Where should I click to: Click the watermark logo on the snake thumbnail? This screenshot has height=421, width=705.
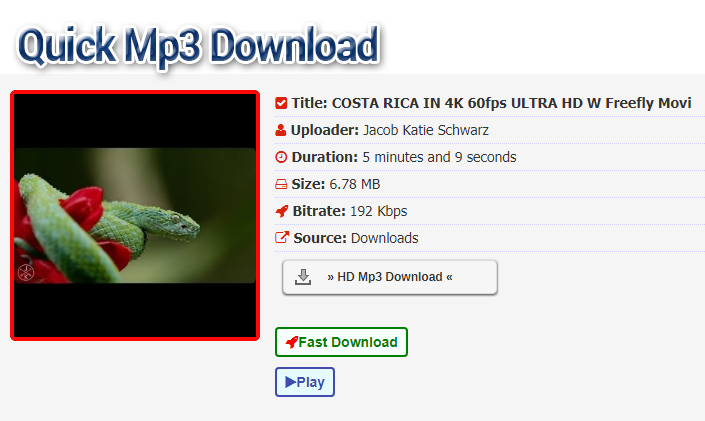(26, 272)
